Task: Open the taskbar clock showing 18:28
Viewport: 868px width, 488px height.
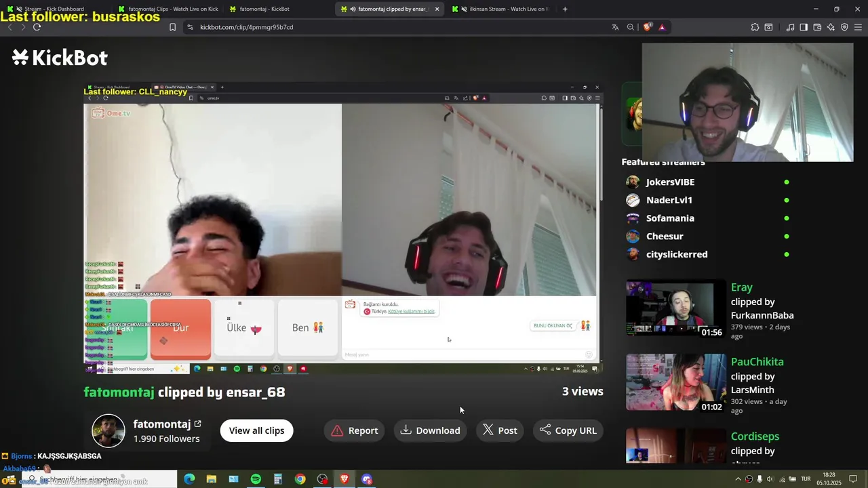Action: coord(829,479)
